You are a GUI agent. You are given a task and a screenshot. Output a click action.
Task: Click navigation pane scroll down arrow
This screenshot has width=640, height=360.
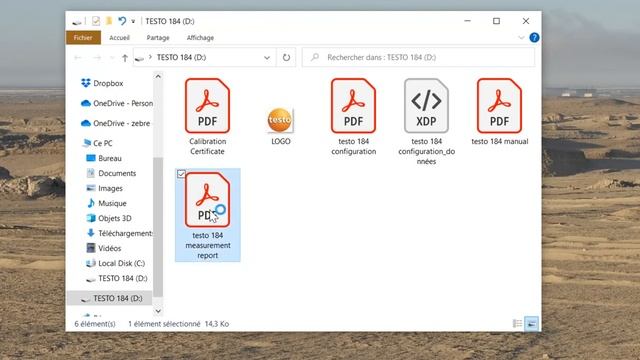tap(158, 311)
